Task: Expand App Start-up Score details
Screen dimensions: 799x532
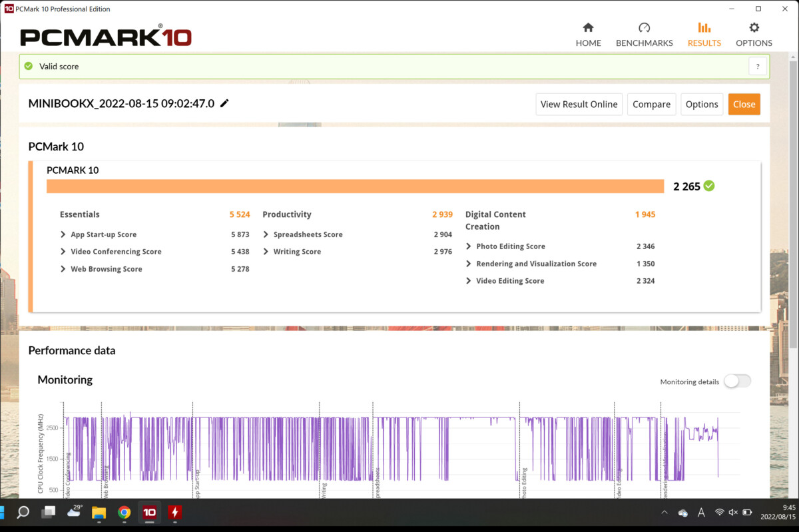Action: 63,234
